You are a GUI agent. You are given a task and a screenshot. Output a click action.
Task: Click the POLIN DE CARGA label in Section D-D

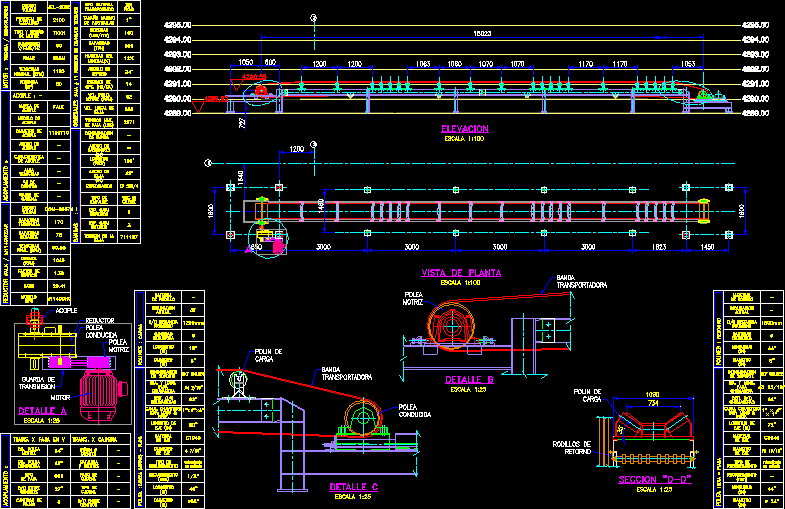tap(593, 395)
